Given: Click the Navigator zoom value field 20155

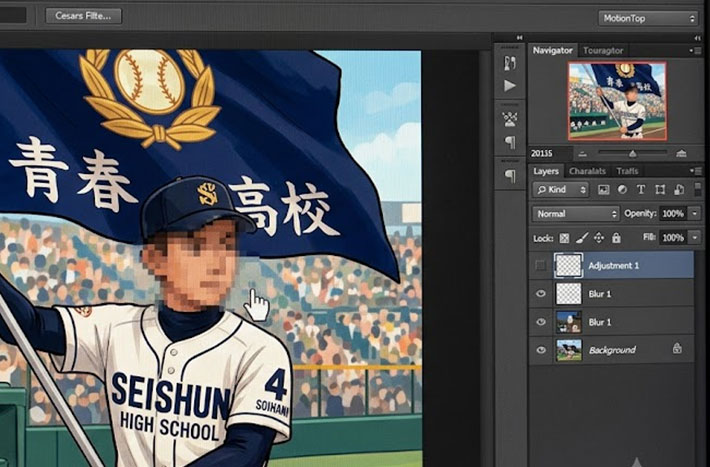Looking at the screenshot, I should coord(550,154).
